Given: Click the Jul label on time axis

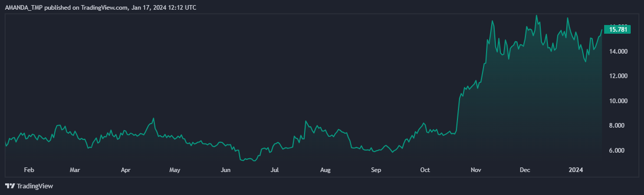Looking at the screenshot, I should (x=274, y=169).
